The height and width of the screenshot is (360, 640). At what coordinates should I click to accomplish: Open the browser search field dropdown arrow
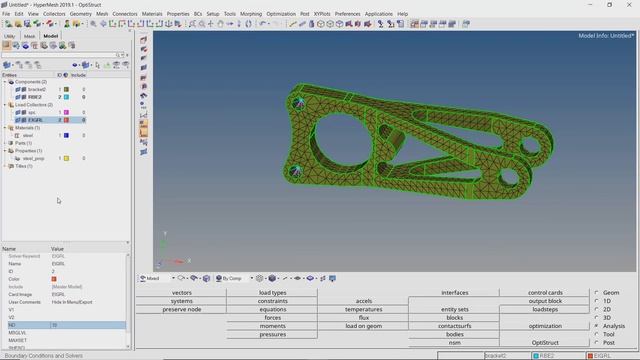(x=122, y=55)
